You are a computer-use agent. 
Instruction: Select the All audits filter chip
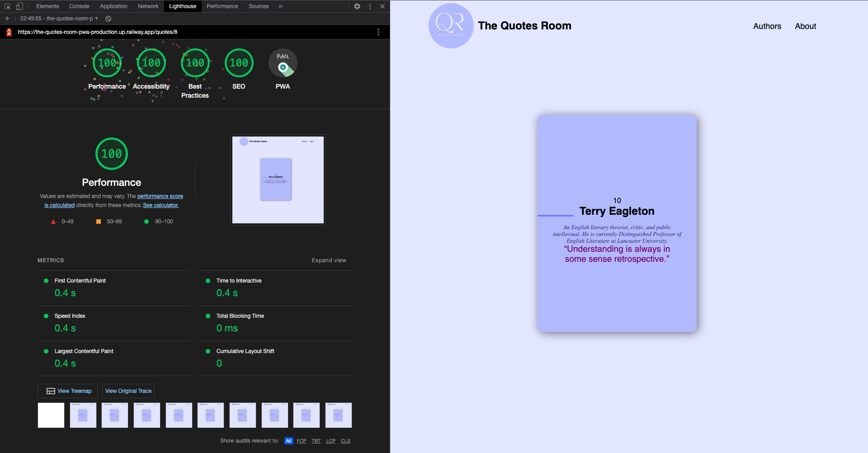coord(288,441)
